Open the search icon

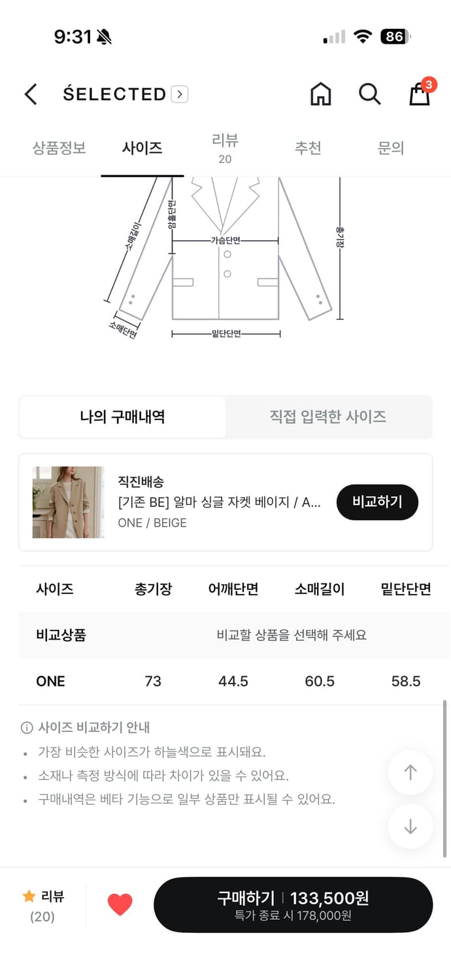point(370,94)
